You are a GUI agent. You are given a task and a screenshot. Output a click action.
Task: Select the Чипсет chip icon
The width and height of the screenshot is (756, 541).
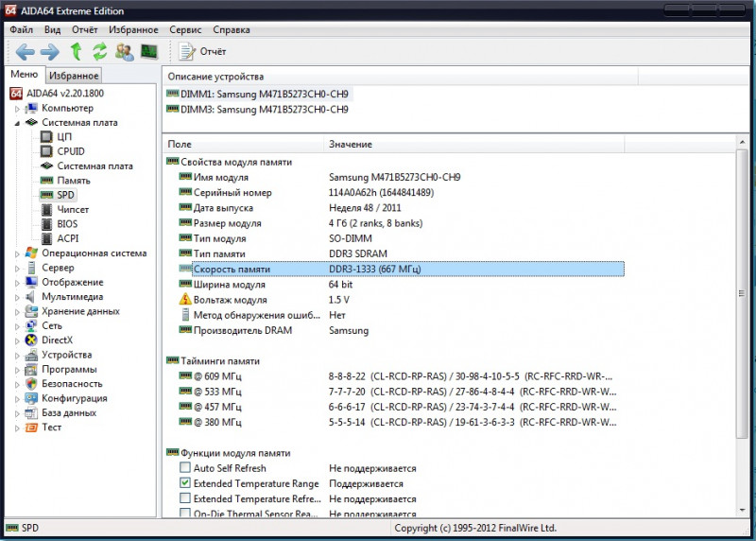tap(46, 209)
